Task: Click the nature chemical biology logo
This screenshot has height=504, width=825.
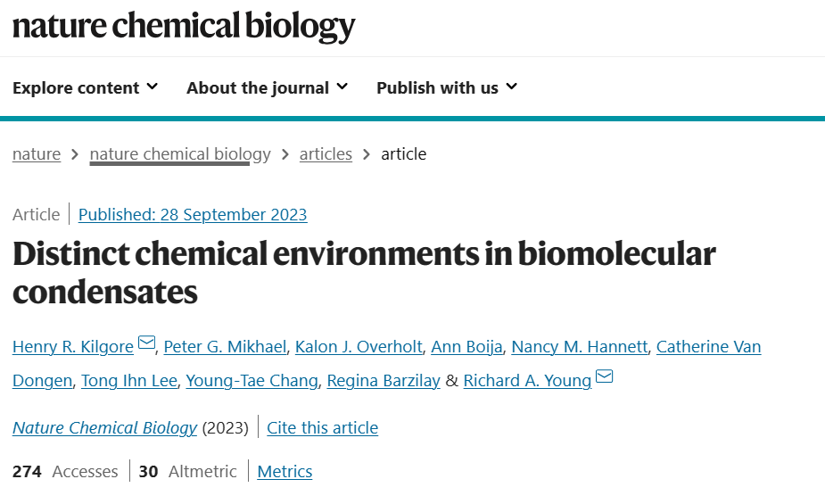Action: [184, 26]
